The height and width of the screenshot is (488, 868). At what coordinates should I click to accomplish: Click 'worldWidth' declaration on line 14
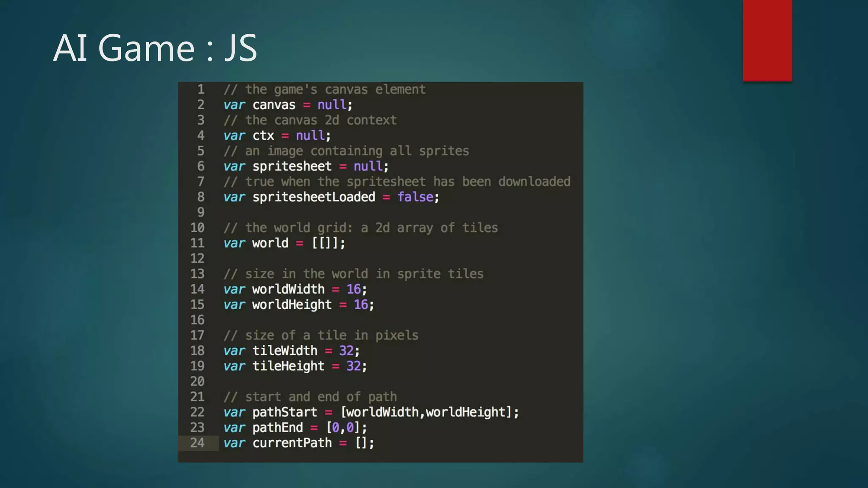[288, 289]
